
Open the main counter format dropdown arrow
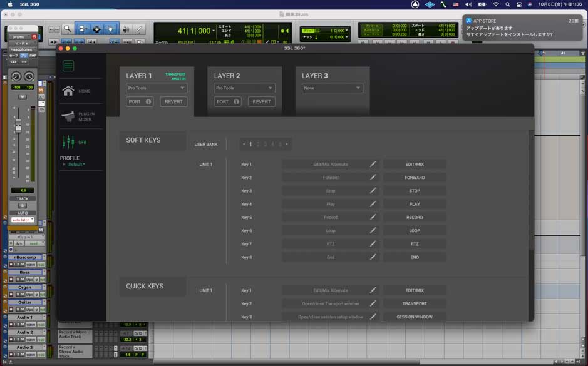[214, 31]
